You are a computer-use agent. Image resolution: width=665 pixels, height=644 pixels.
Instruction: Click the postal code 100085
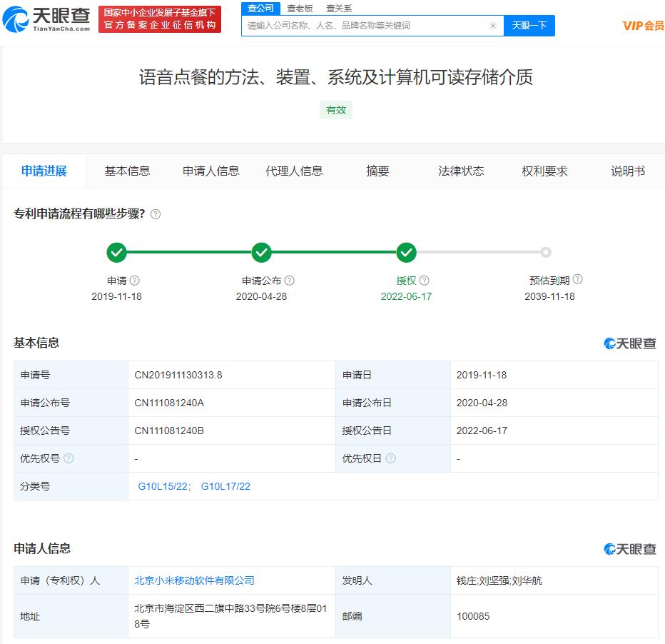coord(473,616)
